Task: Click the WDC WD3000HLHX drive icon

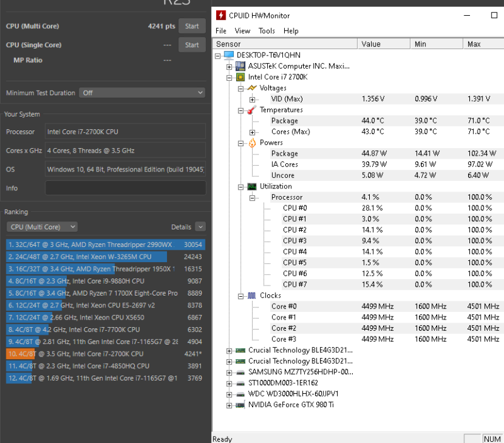Action: (240, 394)
